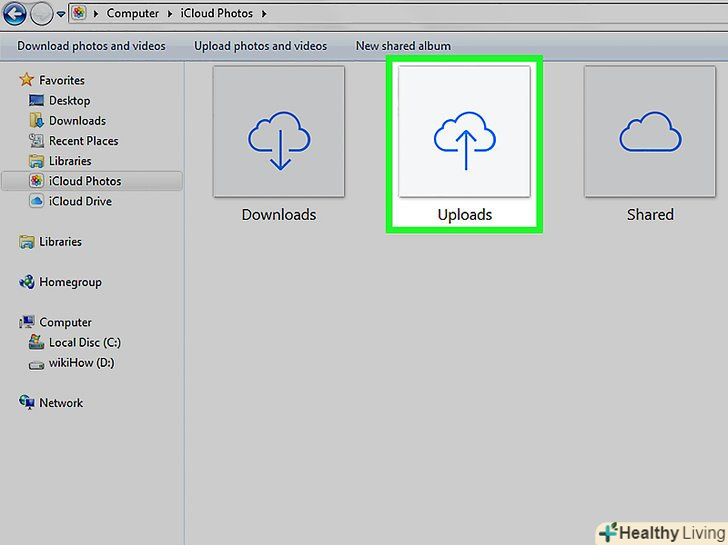This screenshot has width=728, height=545.
Task: Select iCloud Photos in the address breadcrumb
Action: pos(216,13)
